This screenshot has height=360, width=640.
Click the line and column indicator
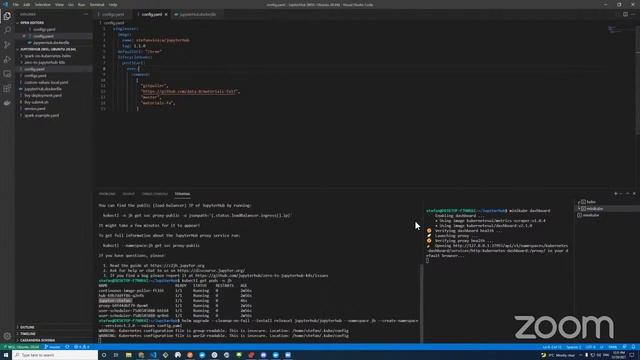[552, 347]
